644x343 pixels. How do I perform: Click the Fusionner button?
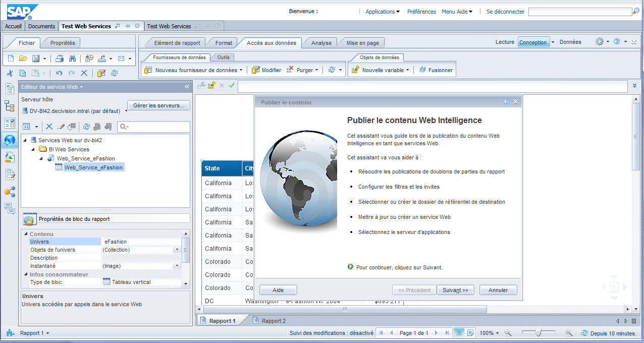436,70
